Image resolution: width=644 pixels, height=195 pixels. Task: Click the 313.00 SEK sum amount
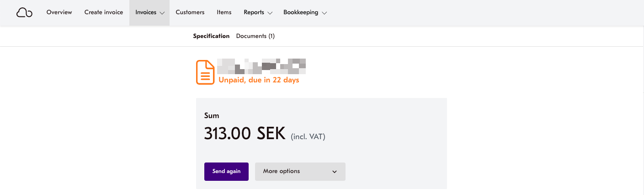[245, 134]
